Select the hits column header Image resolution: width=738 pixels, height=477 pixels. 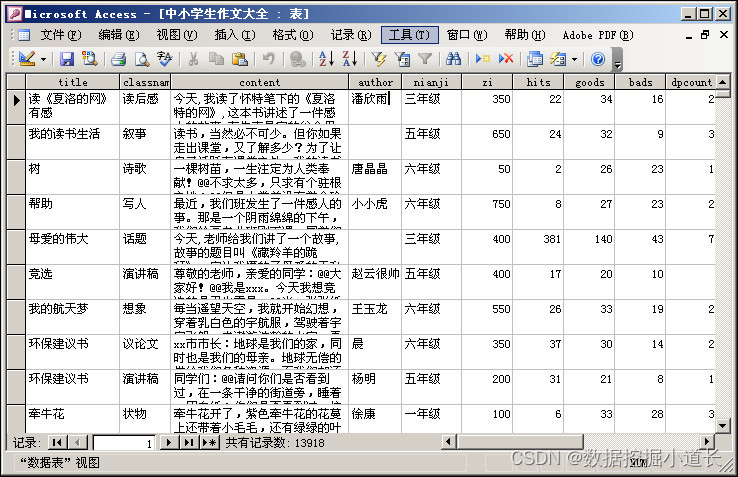click(538, 82)
